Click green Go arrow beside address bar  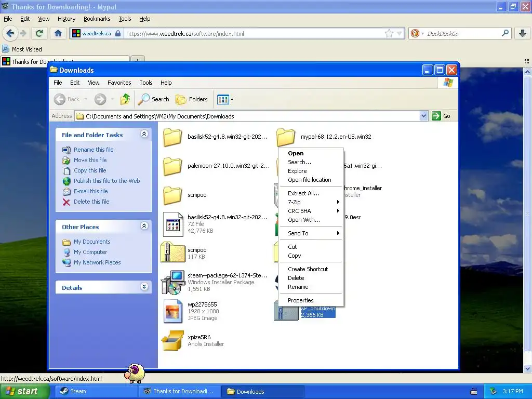coord(436,116)
